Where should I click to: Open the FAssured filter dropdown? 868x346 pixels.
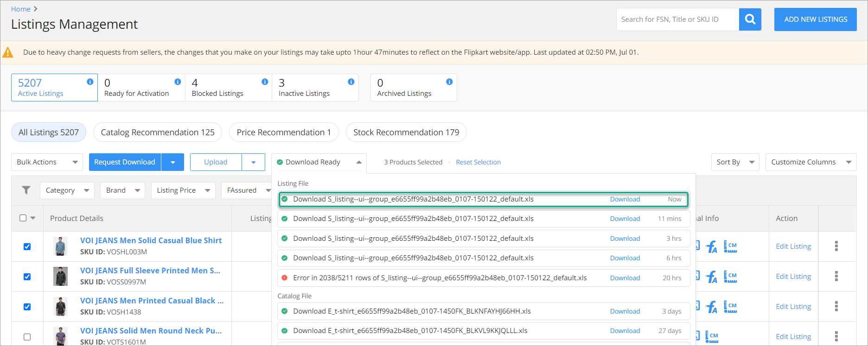click(247, 190)
